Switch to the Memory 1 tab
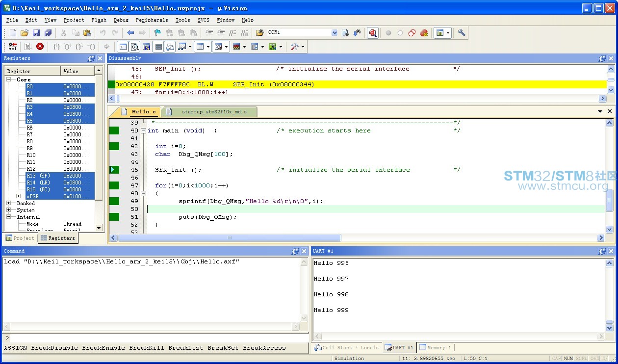The height and width of the screenshot is (364, 618). (435, 348)
